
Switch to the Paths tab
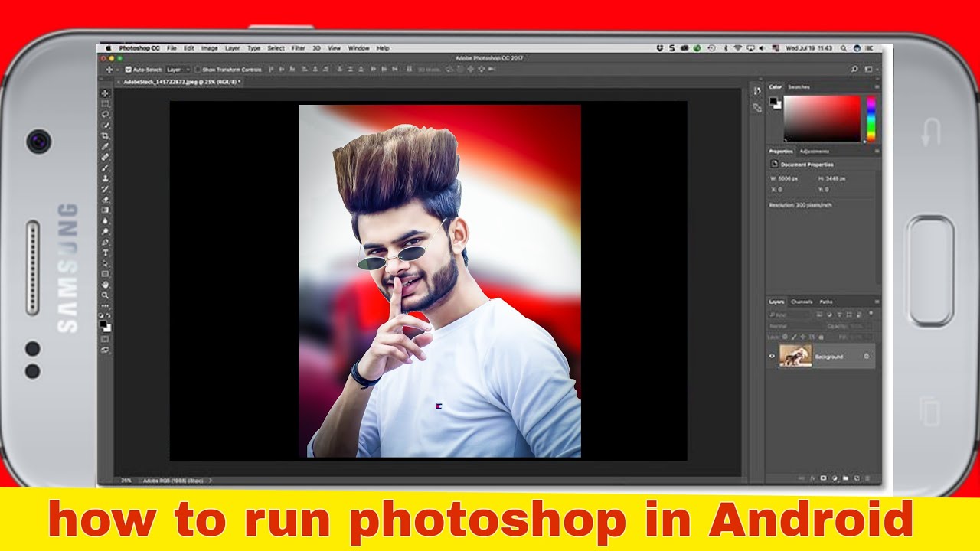click(x=826, y=302)
